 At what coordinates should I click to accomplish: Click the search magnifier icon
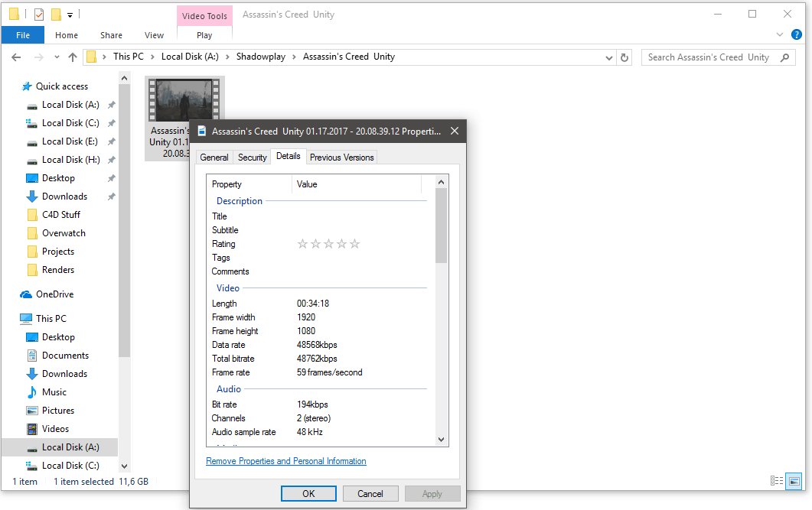tap(785, 57)
